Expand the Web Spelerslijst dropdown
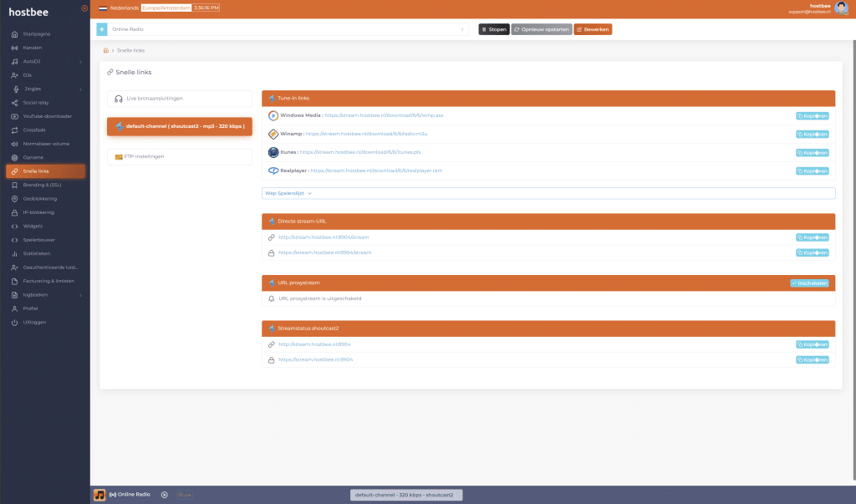The image size is (856, 504). [288, 193]
